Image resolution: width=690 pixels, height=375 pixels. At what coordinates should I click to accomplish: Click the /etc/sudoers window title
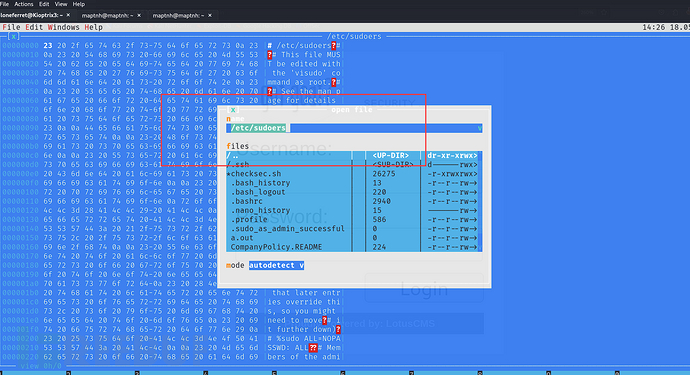(354, 37)
